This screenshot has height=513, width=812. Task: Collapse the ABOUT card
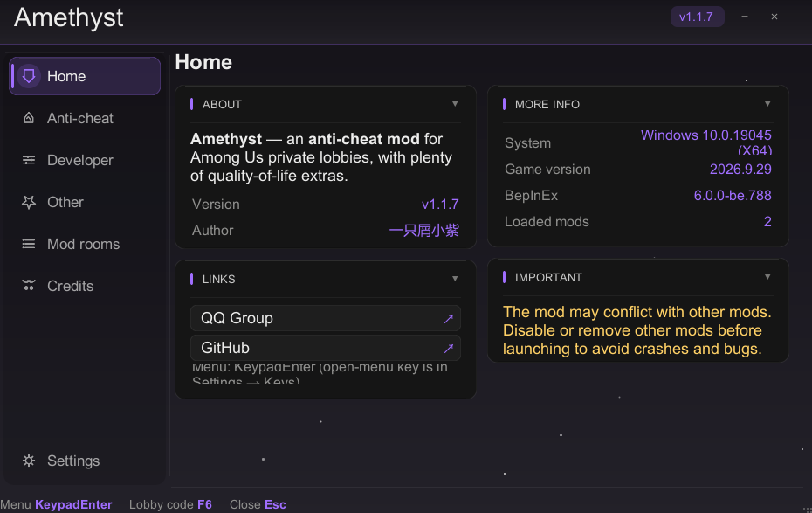[455, 104]
